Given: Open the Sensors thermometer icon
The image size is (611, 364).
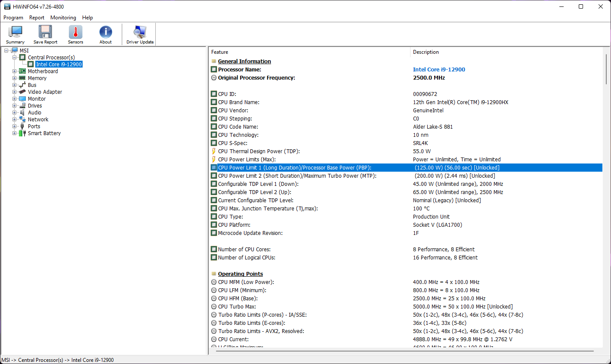Looking at the screenshot, I should tap(75, 34).
